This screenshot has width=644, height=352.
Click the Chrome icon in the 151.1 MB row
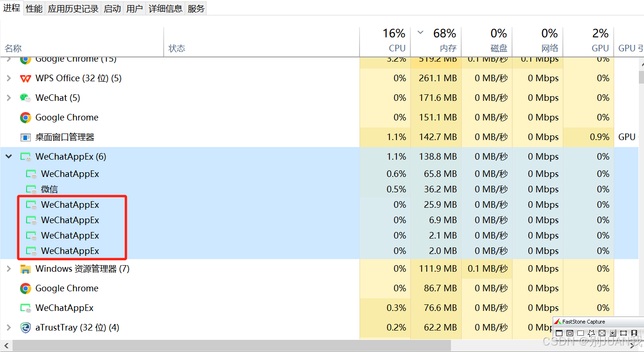[x=26, y=118]
